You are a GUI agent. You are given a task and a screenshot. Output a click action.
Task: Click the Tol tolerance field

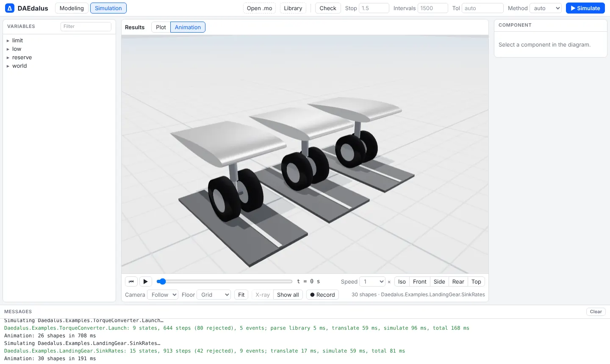tap(482, 8)
